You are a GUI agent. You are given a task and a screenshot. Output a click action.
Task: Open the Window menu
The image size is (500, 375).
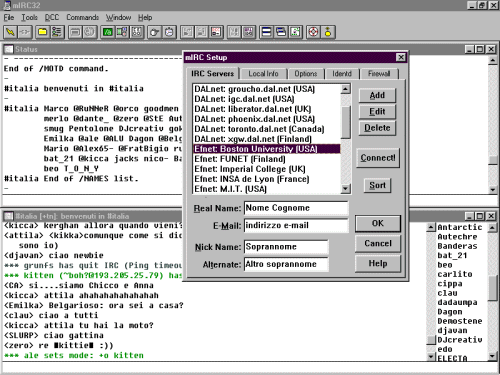(118, 17)
